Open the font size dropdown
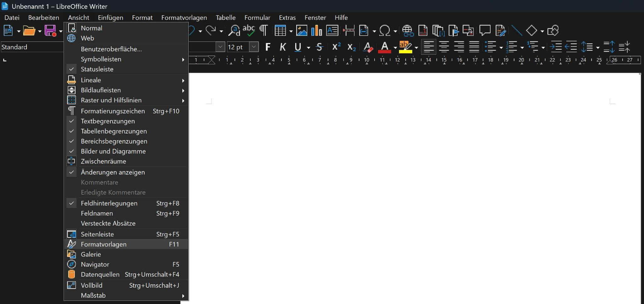The image size is (644, 304). tap(254, 47)
